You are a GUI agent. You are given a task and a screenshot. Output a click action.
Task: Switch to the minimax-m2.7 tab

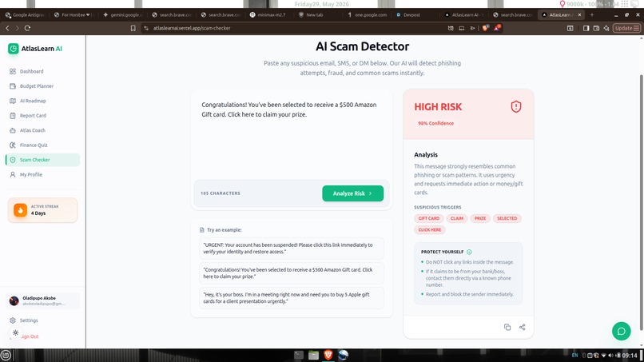[x=268, y=15]
